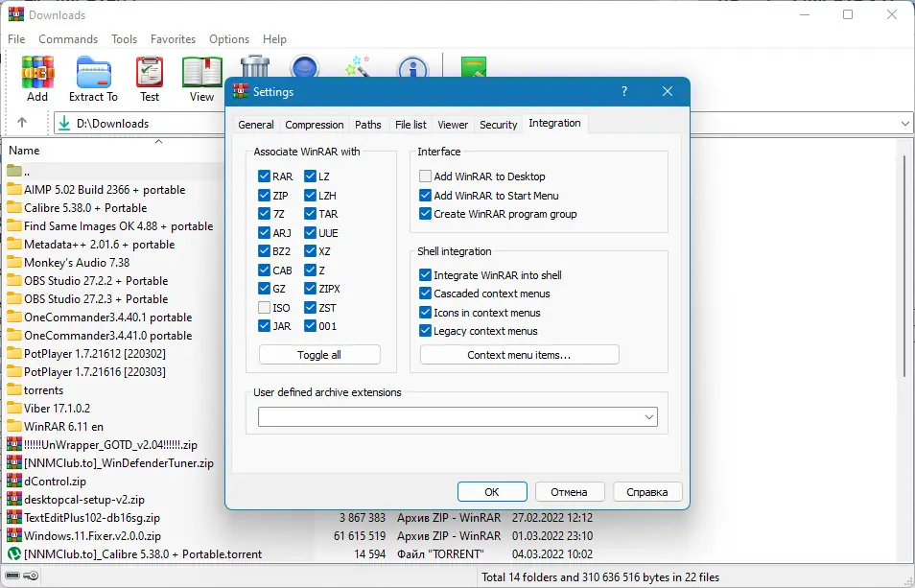Select the Viber 17.1.0.2 folder icon
915x588 pixels.
tap(14, 408)
